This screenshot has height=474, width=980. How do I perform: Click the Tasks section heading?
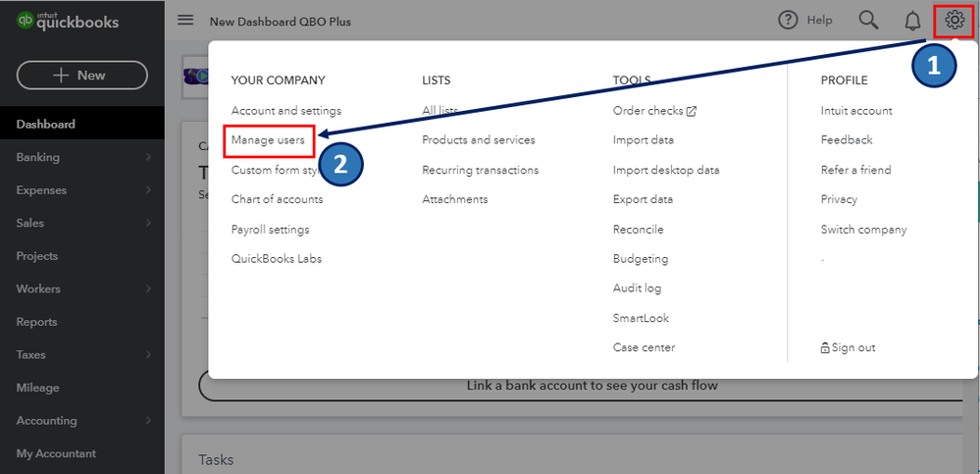(216, 460)
